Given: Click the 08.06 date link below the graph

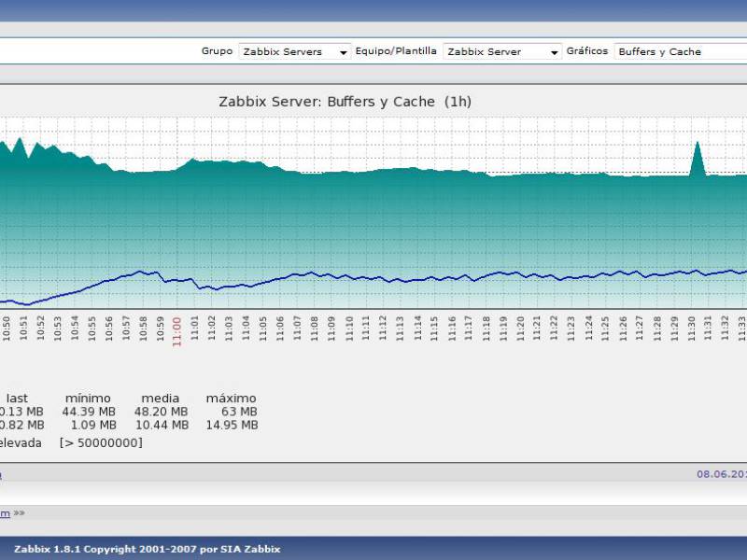Looking at the screenshot, I should pyautogui.click(x=721, y=474).
